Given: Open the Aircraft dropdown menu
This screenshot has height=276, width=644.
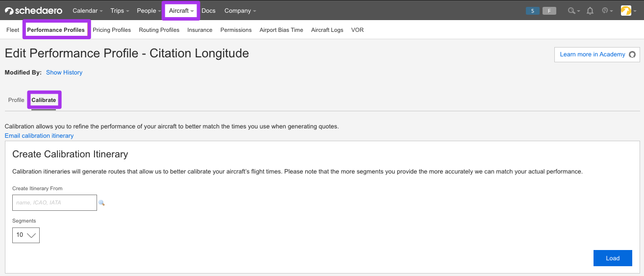Looking at the screenshot, I should pyautogui.click(x=181, y=11).
